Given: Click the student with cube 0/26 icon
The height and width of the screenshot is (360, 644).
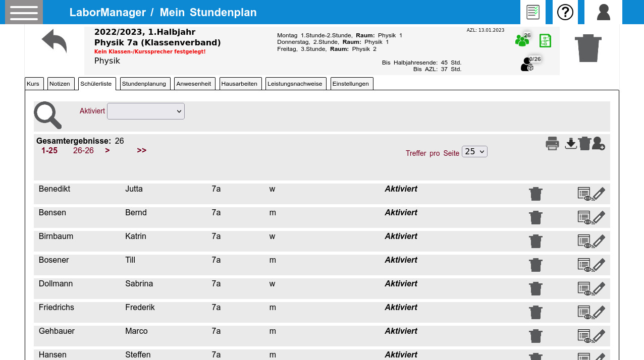Looking at the screenshot, I should 527,65.
